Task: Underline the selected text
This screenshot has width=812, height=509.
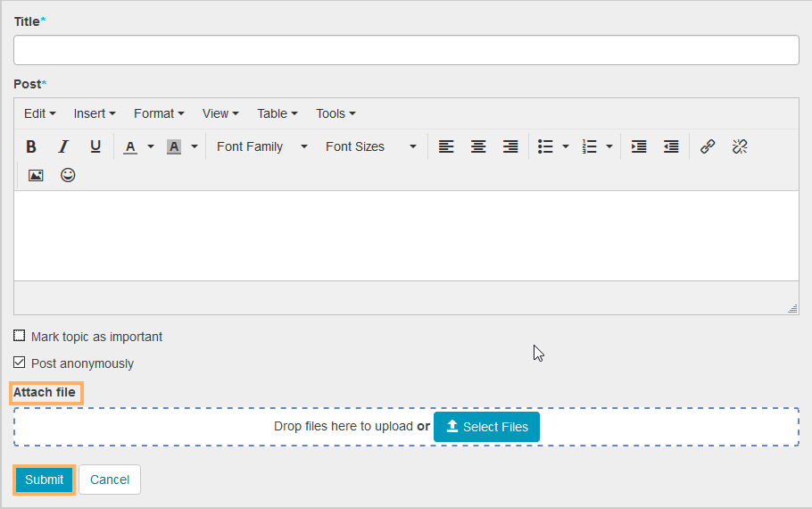Action: (x=95, y=146)
